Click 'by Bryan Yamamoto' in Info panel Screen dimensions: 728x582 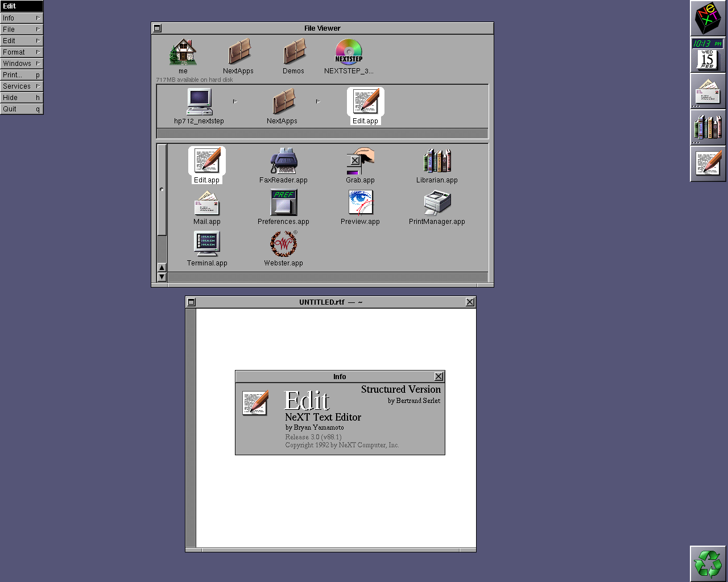pyautogui.click(x=315, y=427)
